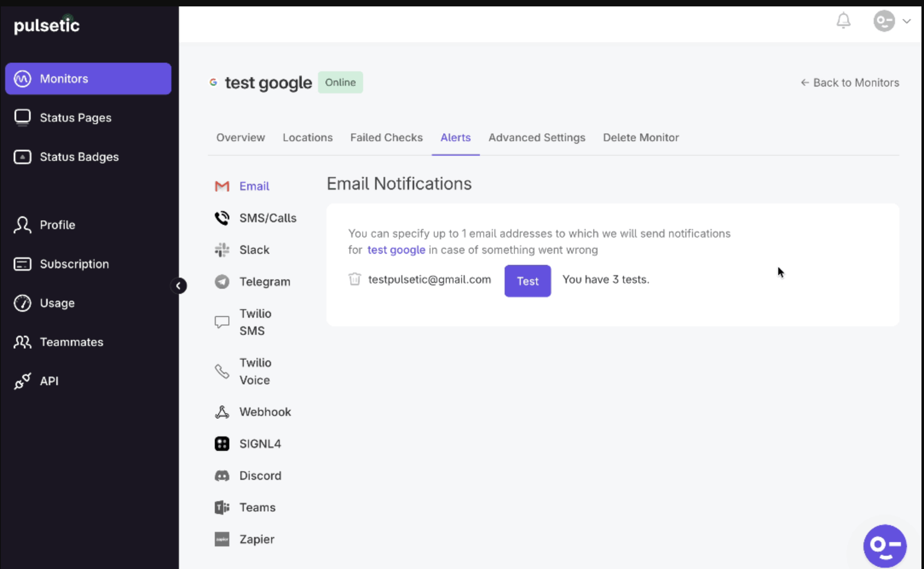Click the Monitors pulse icon

pyautogui.click(x=22, y=78)
